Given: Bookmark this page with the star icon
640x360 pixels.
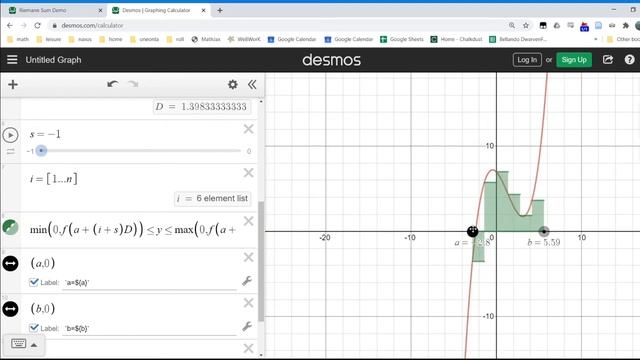Looking at the screenshot, I should pyautogui.click(x=526, y=25).
